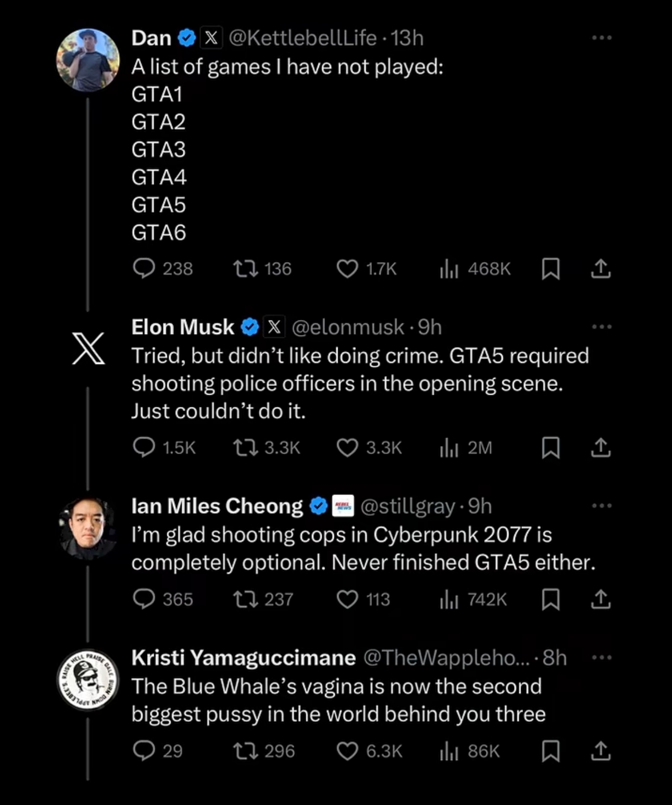Reply to Ian Miles Cheong's tweet
The width and height of the screenshot is (672, 805).
click(144, 599)
